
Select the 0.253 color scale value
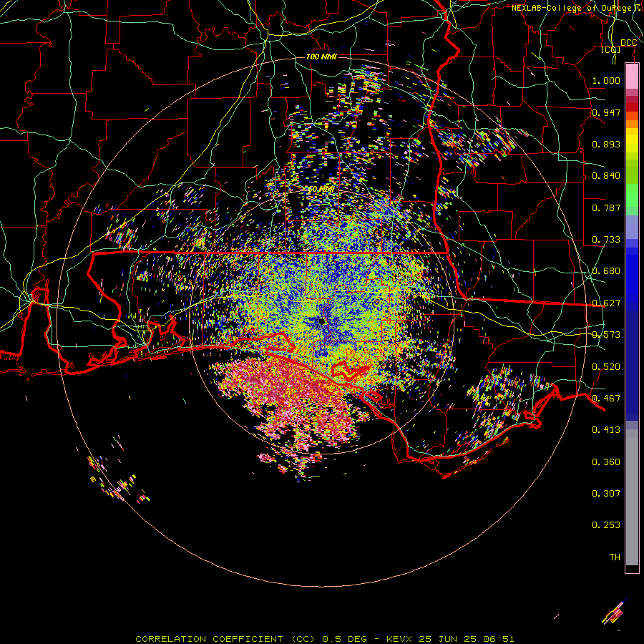pos(606,525)
